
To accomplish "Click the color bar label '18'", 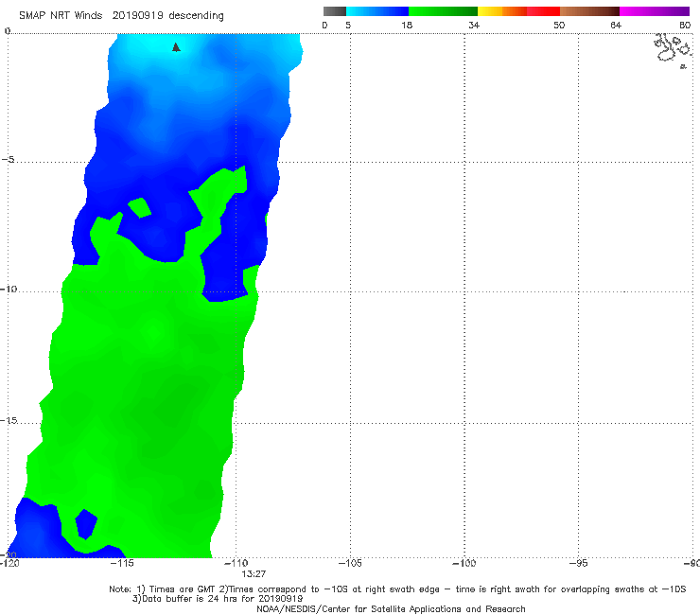I will point(407,25).
